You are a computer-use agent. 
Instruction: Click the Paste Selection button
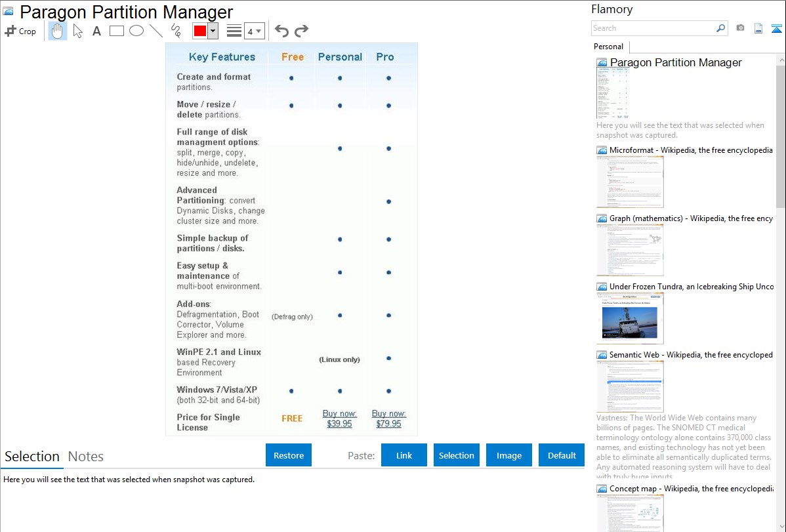coord(456,455)
